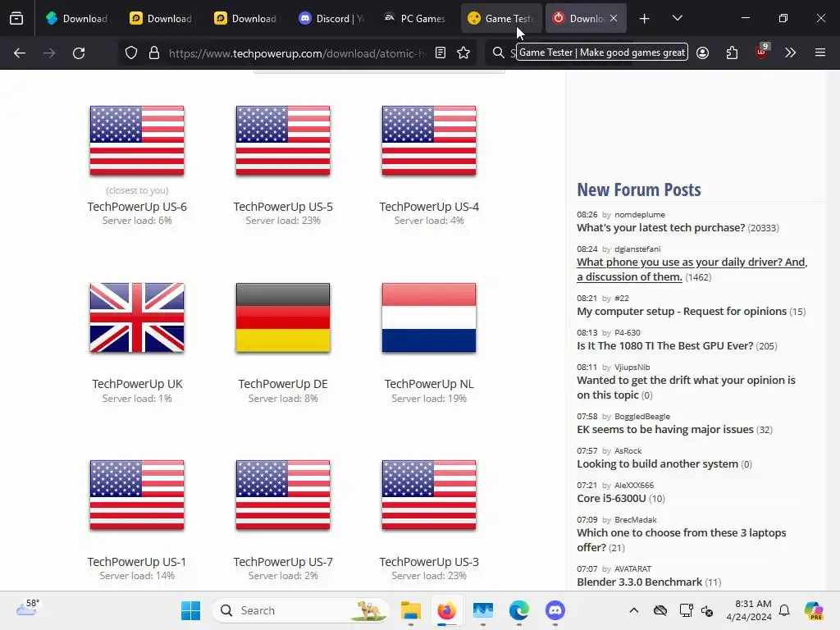Image resolution: width=840 pixels, height=630 pixels.
Task: Open 'My computer setup - Request for opinions' post
Action: pyautogui.click(x=682, y=311)
